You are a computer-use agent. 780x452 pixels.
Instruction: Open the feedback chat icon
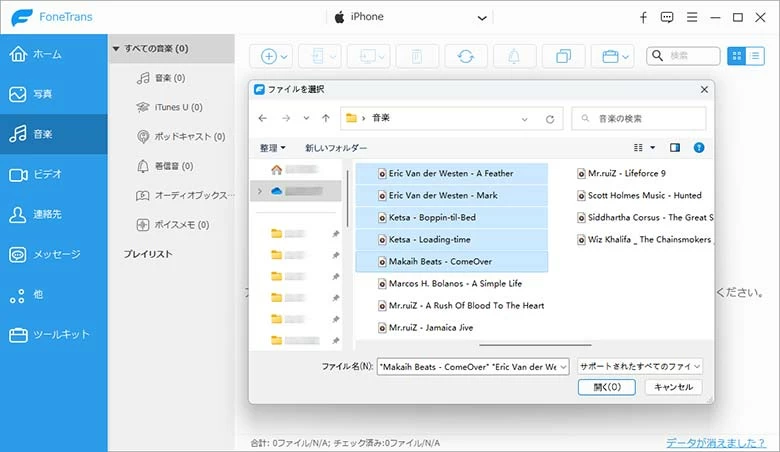(667, 17)
